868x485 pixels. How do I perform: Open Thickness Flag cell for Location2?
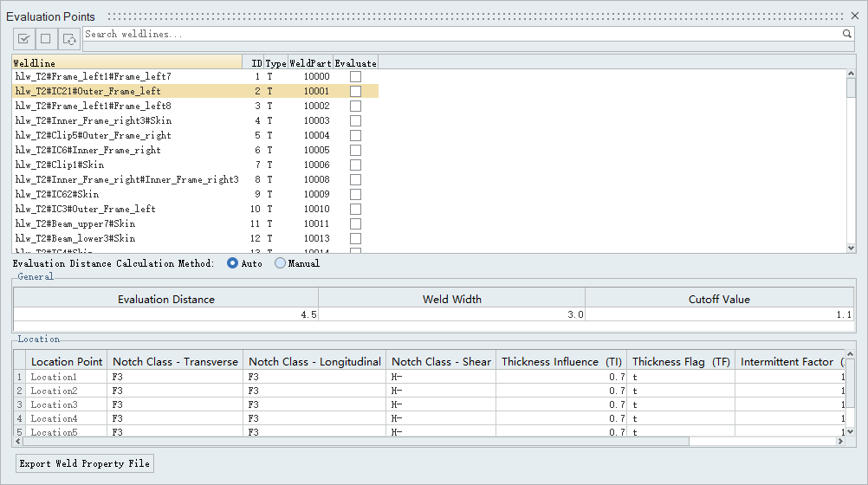tap(680, 391)
